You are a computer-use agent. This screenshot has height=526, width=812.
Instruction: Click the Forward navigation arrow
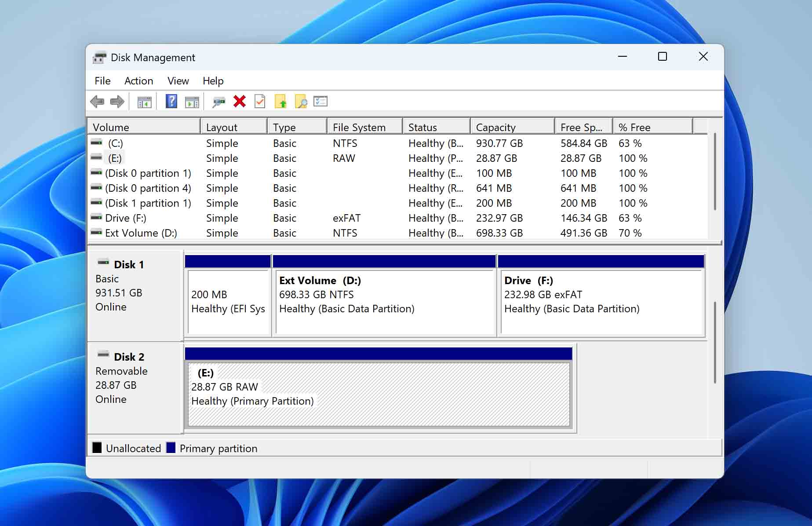[117, 101]
